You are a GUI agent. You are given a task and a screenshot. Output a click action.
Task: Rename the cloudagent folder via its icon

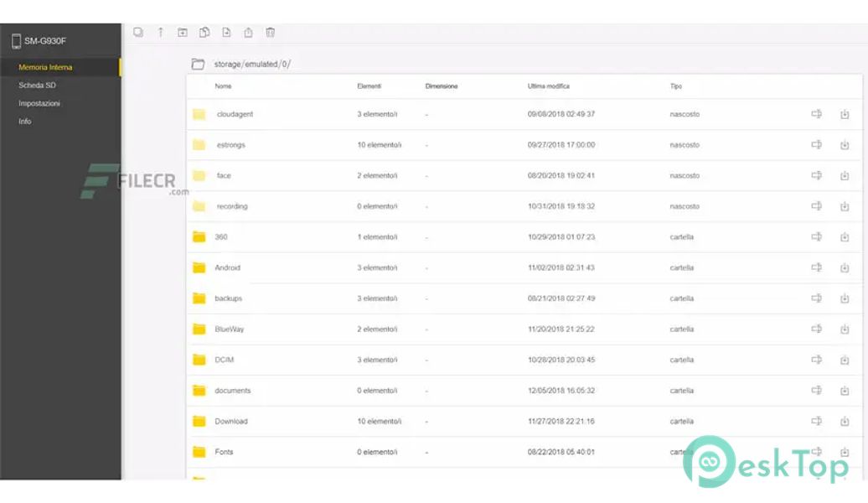(817, 114)
